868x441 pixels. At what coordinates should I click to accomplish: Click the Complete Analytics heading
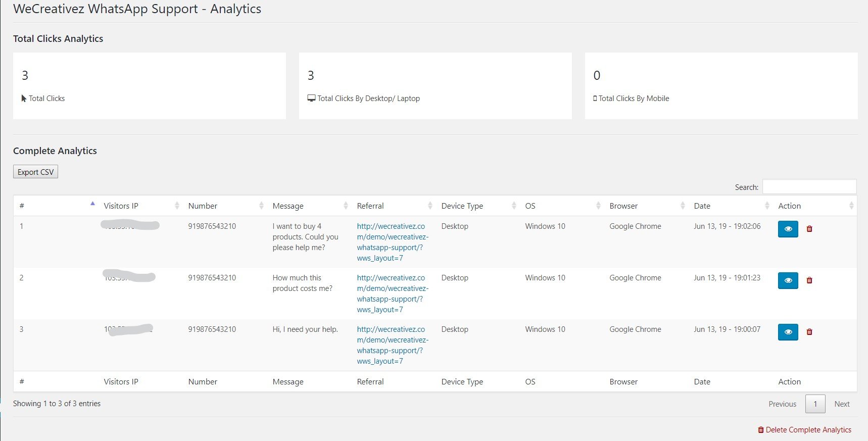point(55,151)
